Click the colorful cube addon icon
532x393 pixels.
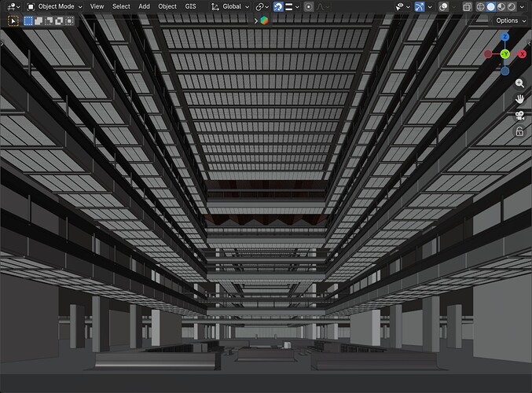coord(264,20)
